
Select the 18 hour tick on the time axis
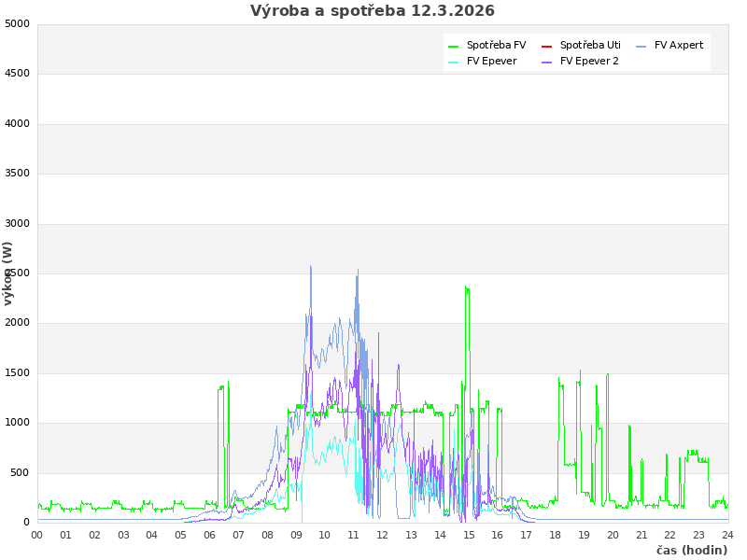click(555, 535)
